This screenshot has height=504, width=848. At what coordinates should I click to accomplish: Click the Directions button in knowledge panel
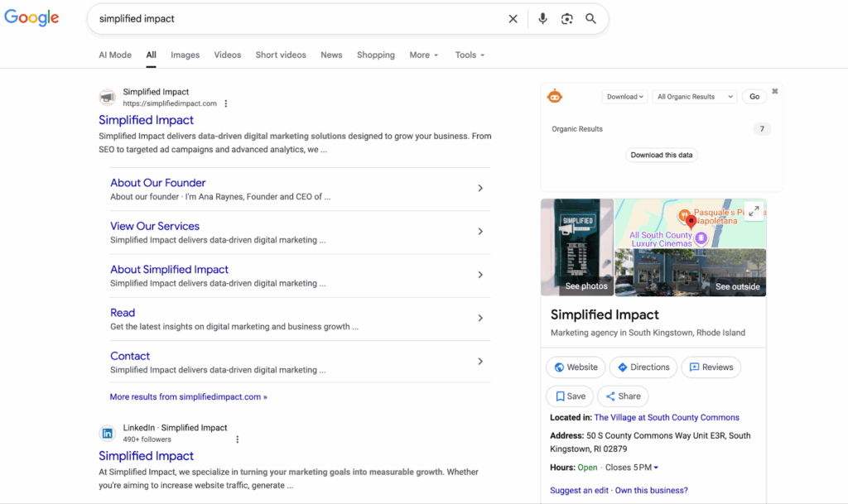point(643,367)
